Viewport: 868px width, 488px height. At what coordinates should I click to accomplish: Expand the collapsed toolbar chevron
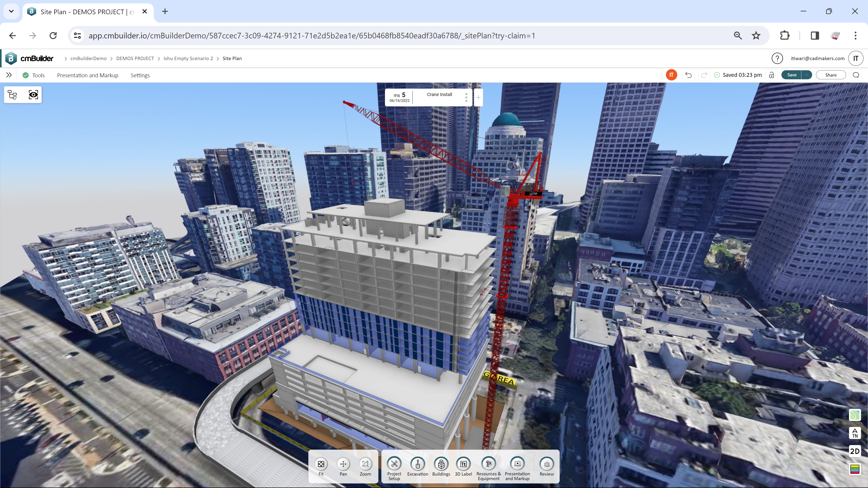pyautogui.click(x=9, y=75)
